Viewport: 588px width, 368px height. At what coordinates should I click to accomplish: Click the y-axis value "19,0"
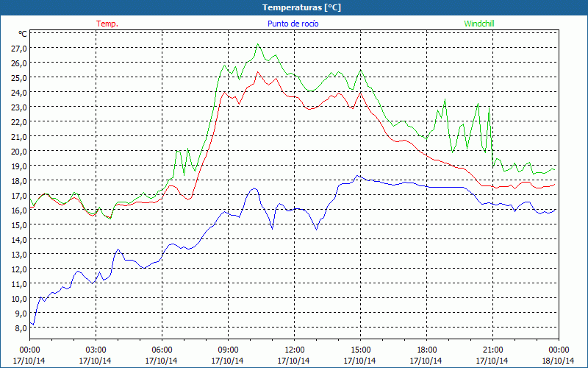click(20, 166)
